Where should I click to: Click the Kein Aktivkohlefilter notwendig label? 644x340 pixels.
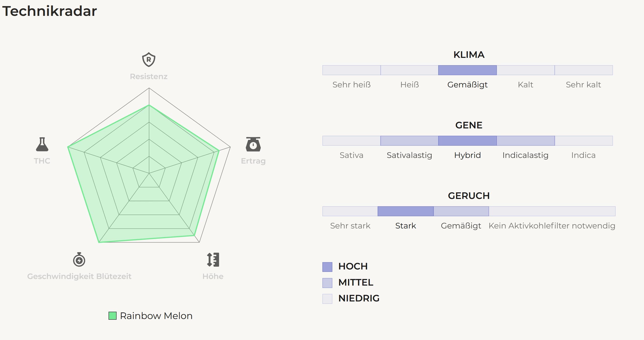click(x=552, y=226)
